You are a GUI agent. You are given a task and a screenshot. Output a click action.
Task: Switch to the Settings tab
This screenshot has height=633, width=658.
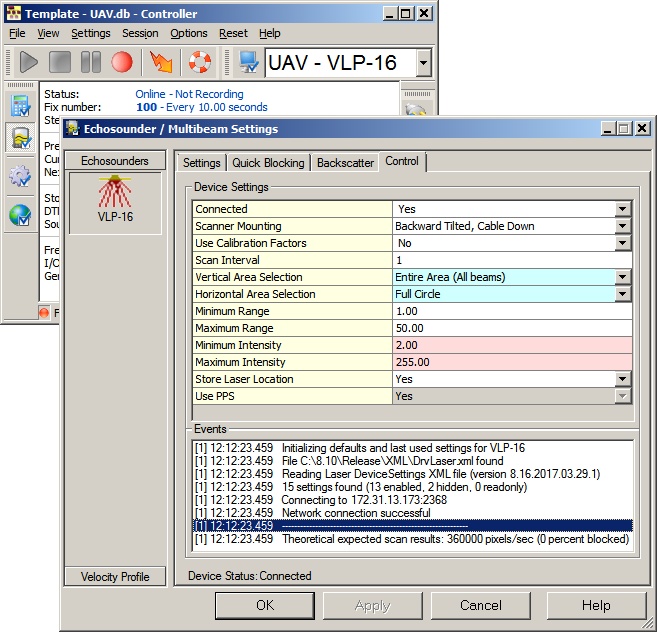coord(201,163)
